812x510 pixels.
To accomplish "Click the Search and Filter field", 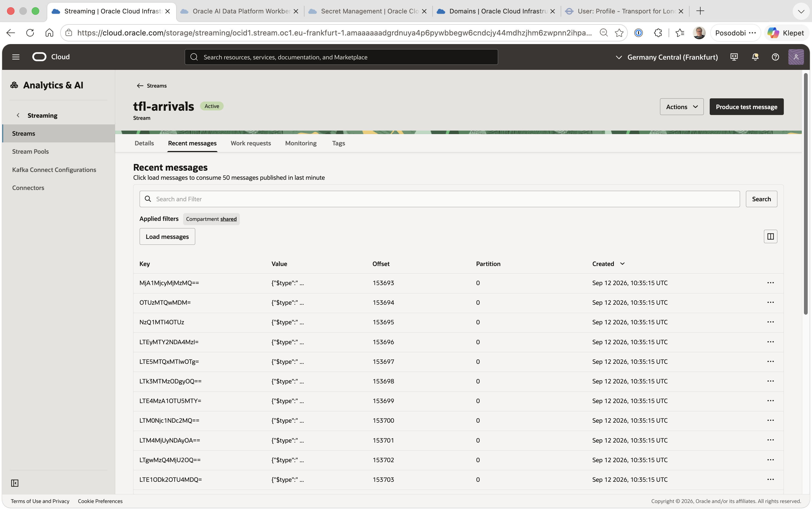I will (440, 199).
